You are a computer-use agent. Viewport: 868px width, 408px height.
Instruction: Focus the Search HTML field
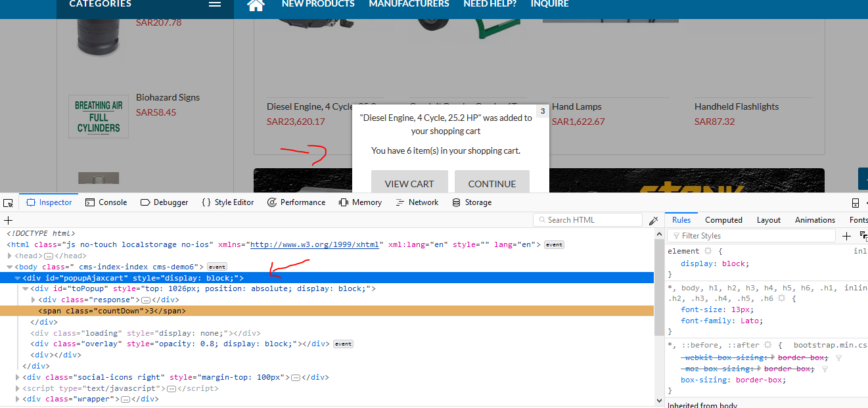pyautogui.click(x=587, y=220)
